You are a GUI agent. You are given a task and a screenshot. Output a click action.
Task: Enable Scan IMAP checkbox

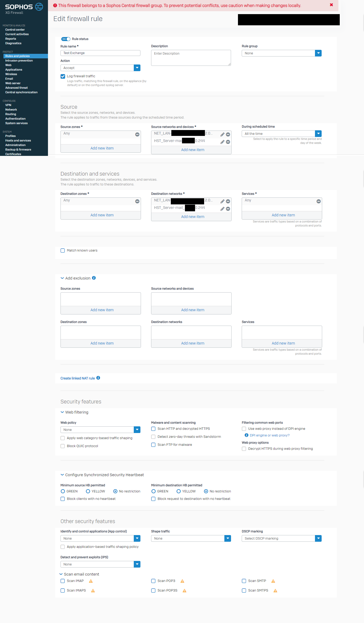(63, 581)
